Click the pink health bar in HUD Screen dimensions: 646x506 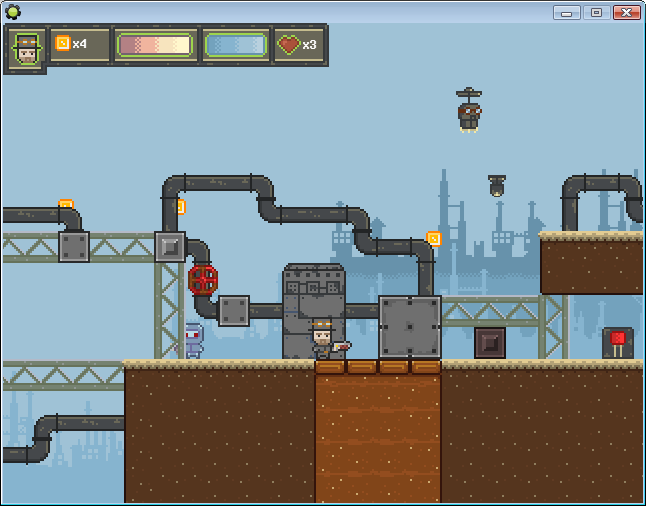154,45
